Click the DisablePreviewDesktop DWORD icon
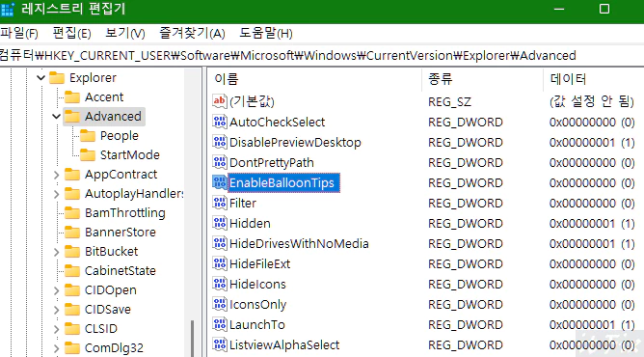Screen dimensions: 644x357 pyautogui.click(x=220, y=142)
